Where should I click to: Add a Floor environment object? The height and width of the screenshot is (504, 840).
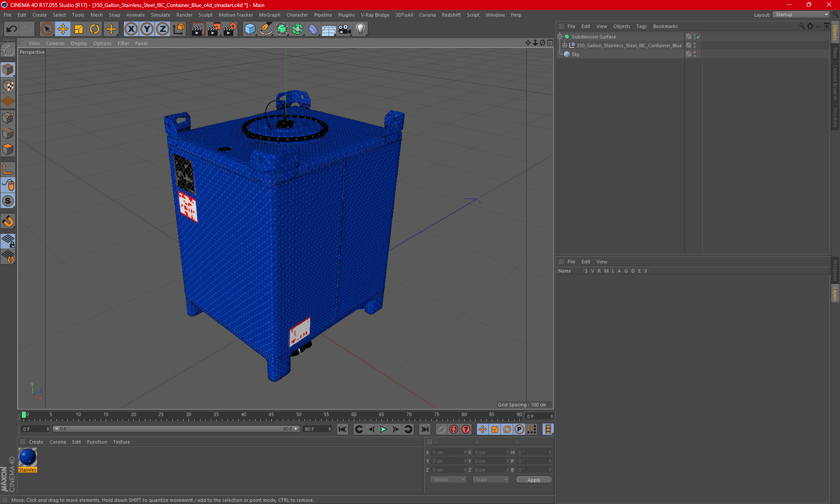[x=329, y=29]
